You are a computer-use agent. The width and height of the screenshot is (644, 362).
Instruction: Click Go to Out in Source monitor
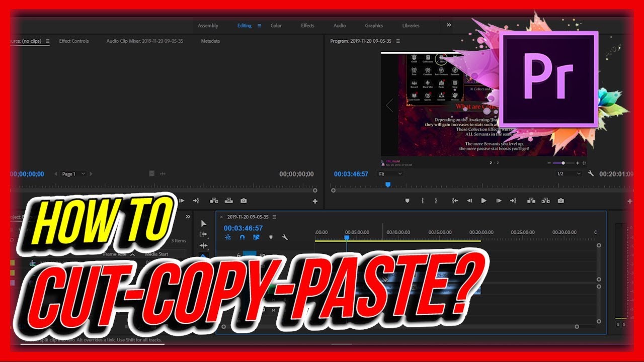[x=196, y=201]
